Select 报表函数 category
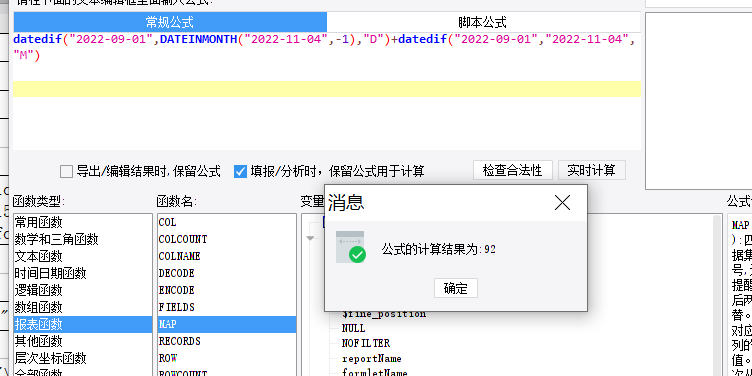Viewport: 752px width, 376px height. coord(82,325)
